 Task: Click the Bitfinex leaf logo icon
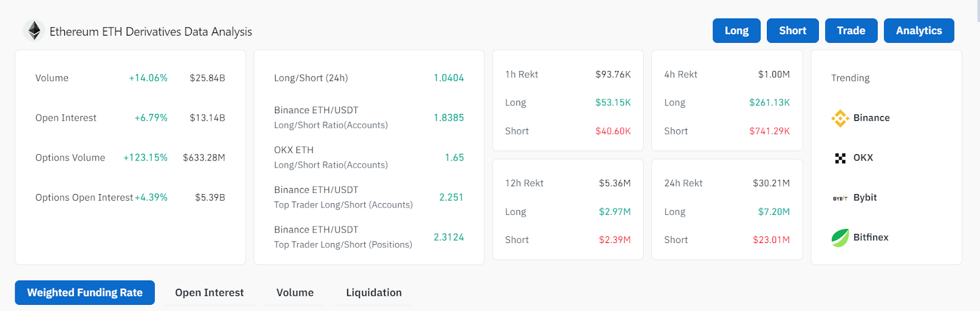click(x=840, y=238)
